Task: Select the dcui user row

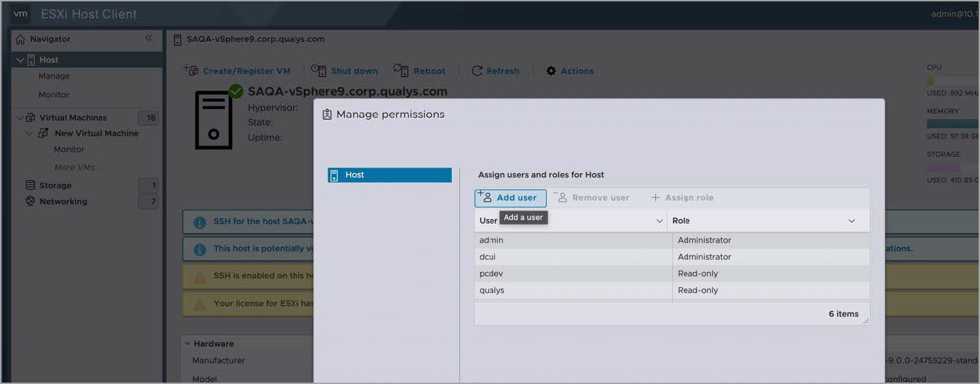Action: [x=672, y=257]
